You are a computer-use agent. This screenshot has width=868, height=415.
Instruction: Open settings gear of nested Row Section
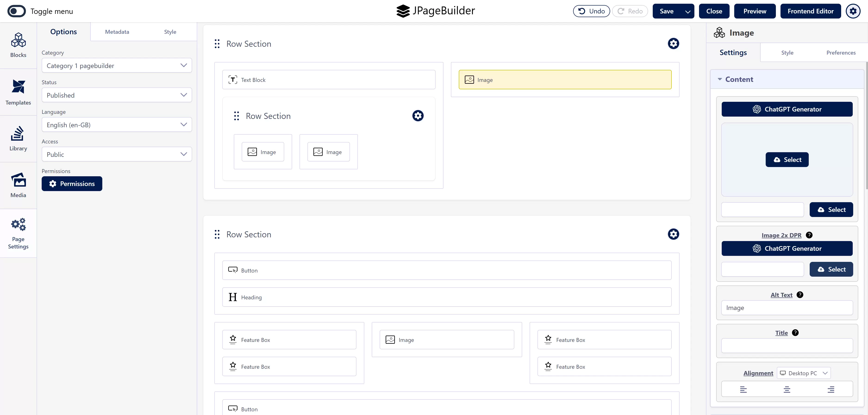[x=418, y=115]
